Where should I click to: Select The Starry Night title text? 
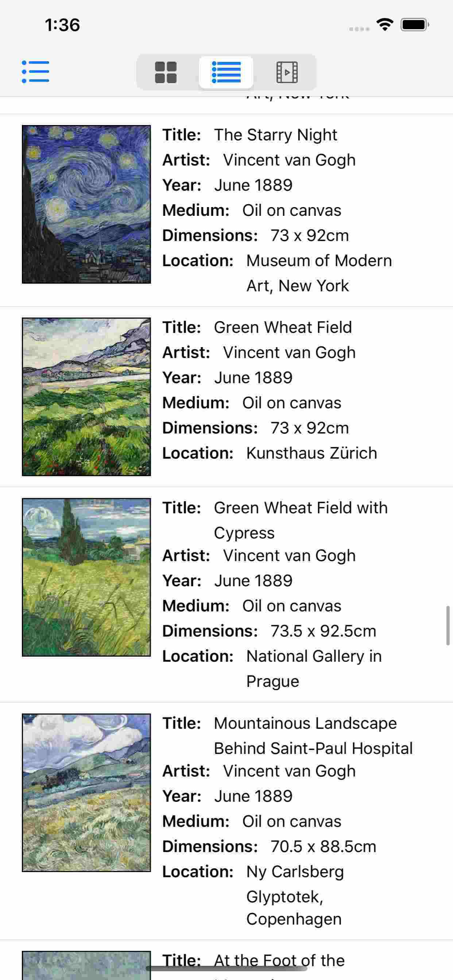275,135
